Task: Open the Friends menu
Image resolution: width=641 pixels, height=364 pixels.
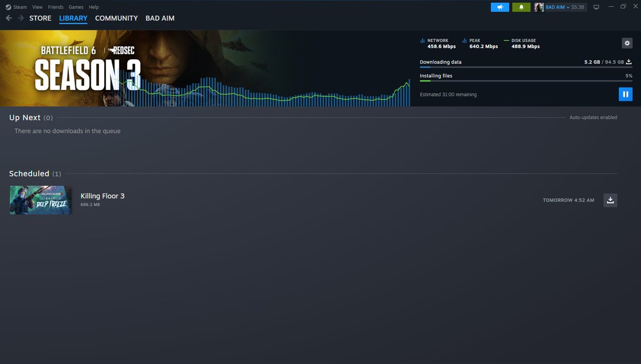Action: [x=56, y=7]
